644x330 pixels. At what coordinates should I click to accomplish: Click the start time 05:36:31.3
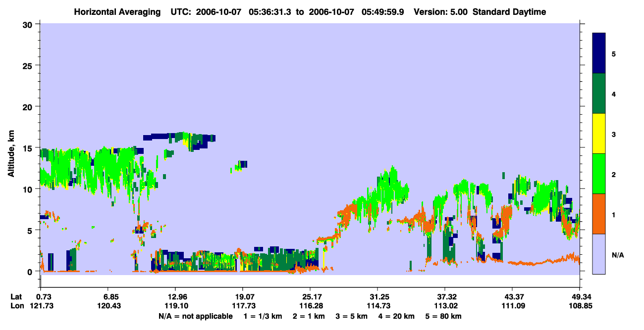click(x=270, y=12)
